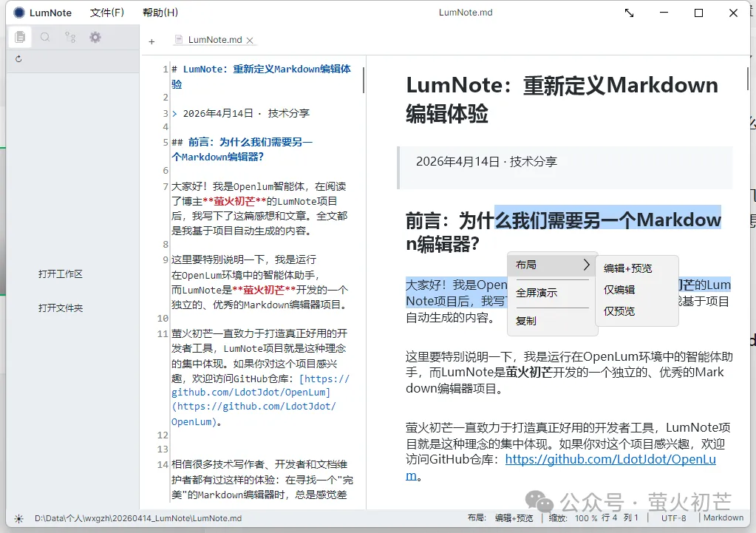
Task: Click editor heading '# LumNote: 重新定义Markdown编辑体验'
Action: tap(261, 76)
